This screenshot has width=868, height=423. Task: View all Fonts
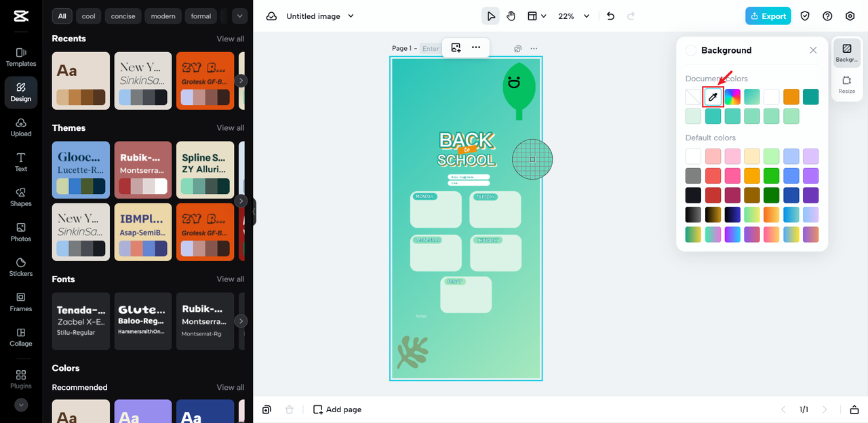tap(231, 279)
